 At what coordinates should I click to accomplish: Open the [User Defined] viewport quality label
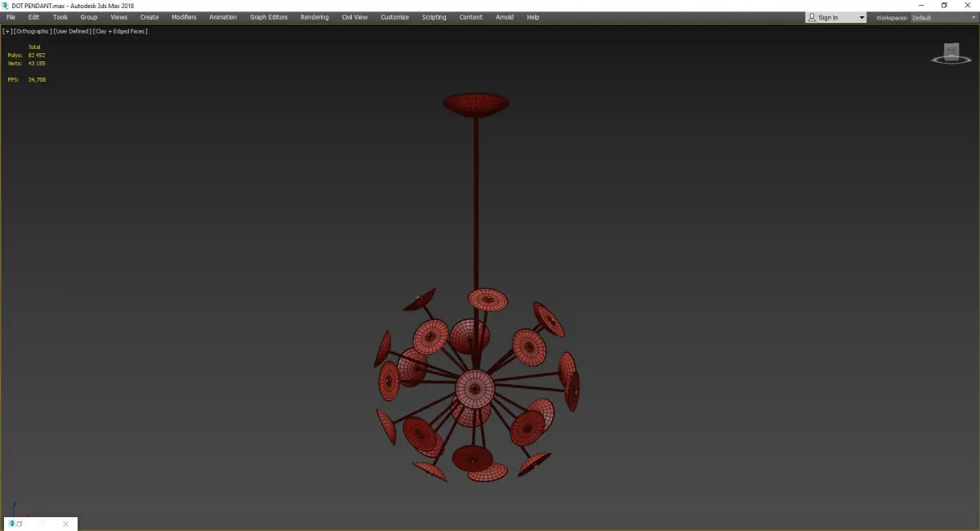pyautogui.click(x=73, y=31)
